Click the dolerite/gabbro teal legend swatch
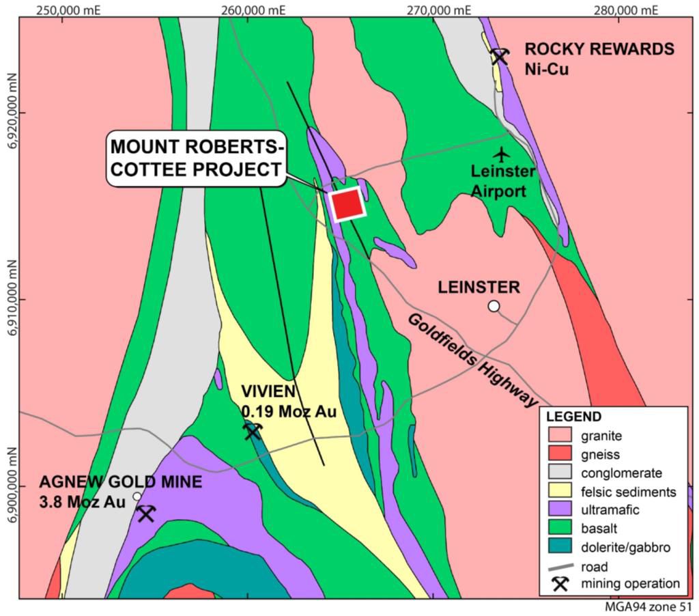The width and height of the screenshot is (699, 616). tap(562, 548)
